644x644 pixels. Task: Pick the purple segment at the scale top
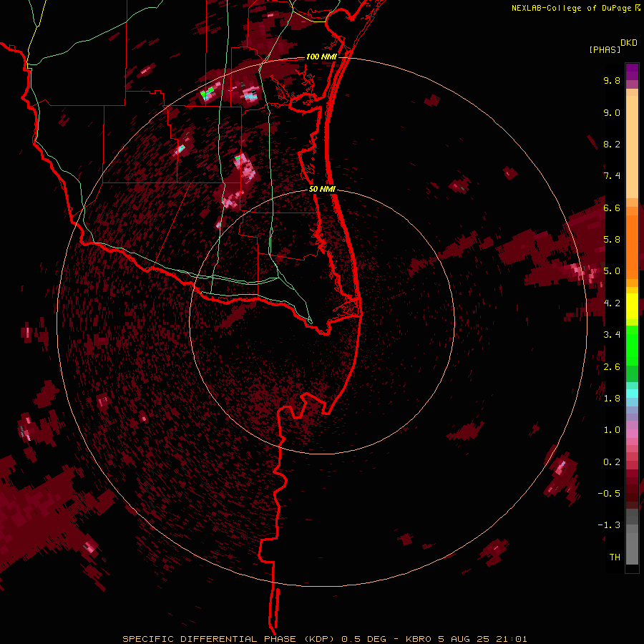(632, 72)
